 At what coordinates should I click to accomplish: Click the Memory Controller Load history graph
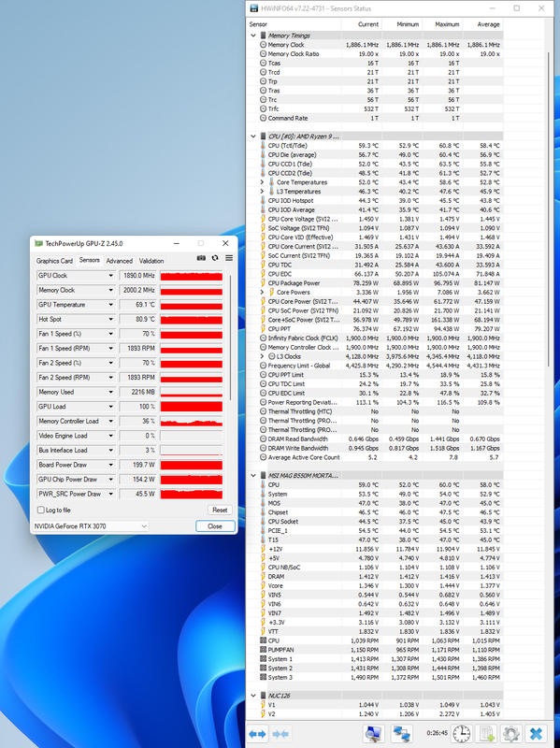[192, 422]
